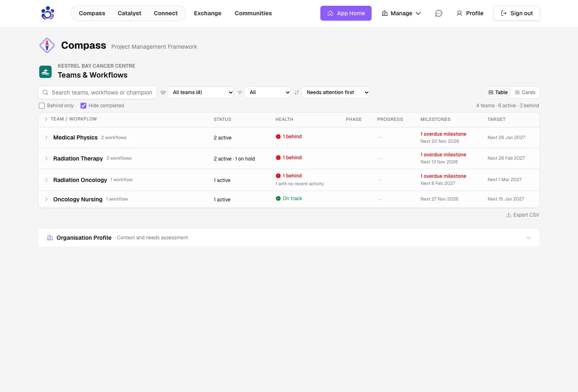
Task: Expand the Radiation Oncology team row
Action: coord(46,180)
